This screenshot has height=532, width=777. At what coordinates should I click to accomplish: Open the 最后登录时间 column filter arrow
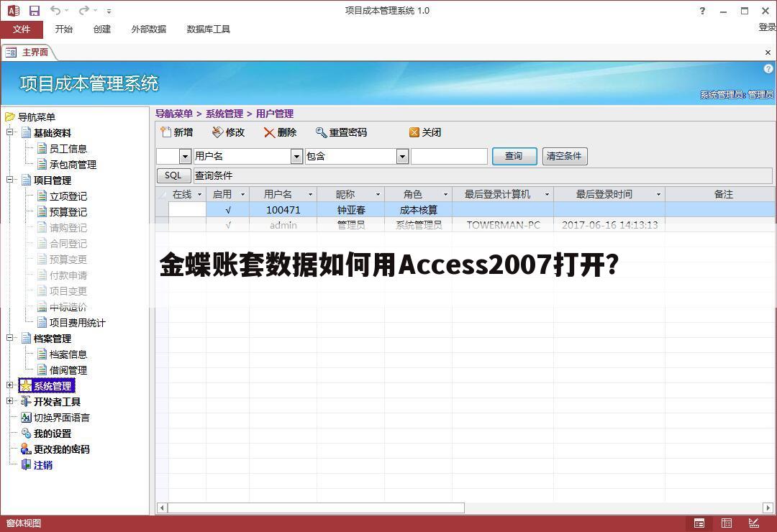(658, 195)
